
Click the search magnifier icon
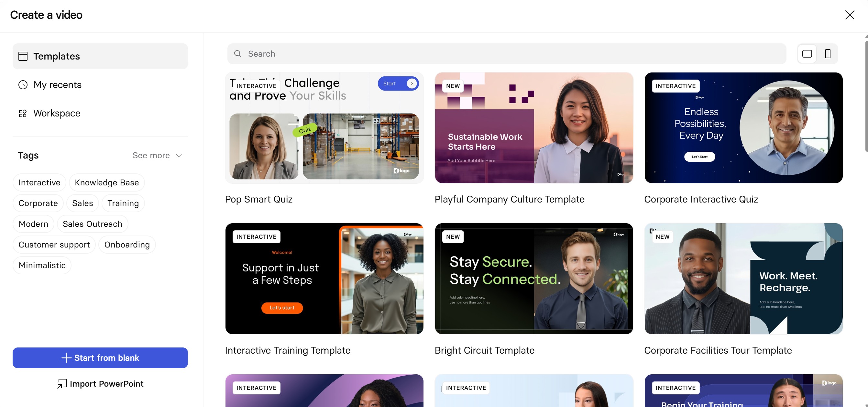pos(237,54)
